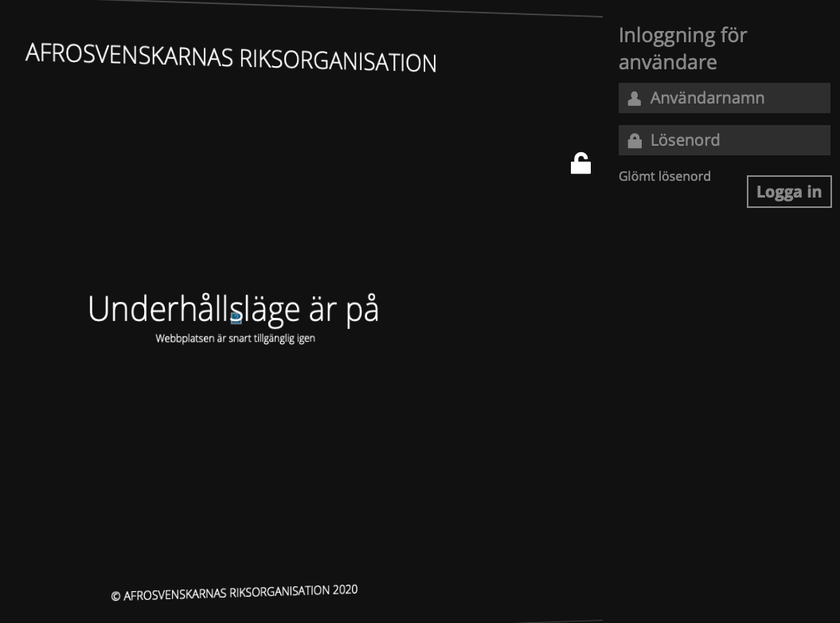Viewport: 840px width, 623px height.
Task: Click AFROSVENSKARNAS in the top site title
Action: click(x=129, y=55)
